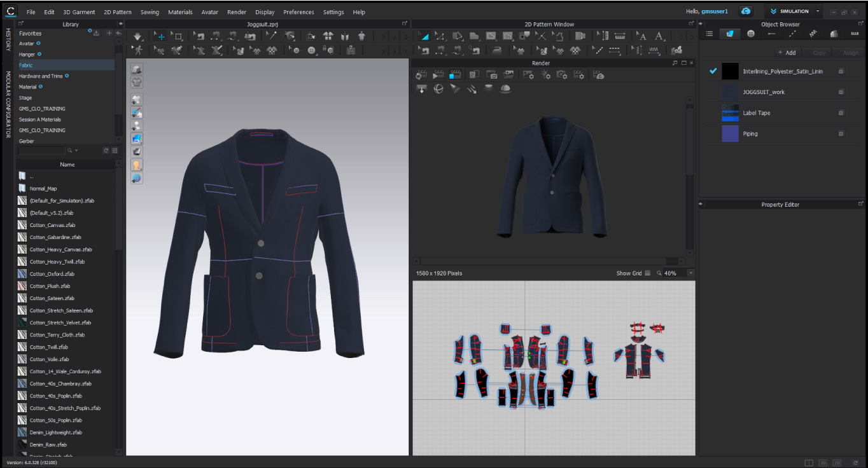The height and width of the screenshot is (468, 868).
Task: Click the Piping fabric color swatch
Action: [730, 134]
